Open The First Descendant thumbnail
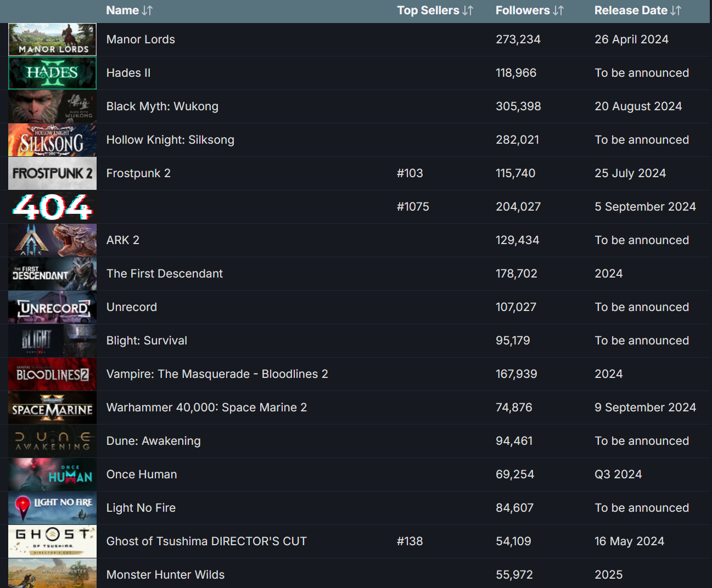Screen dimensions: 712x588 coord(52,274)
